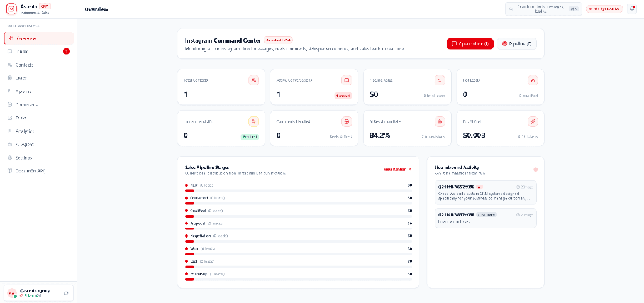
Task: Click the CUSTOMER tag badge
Action: coord(487,215)
